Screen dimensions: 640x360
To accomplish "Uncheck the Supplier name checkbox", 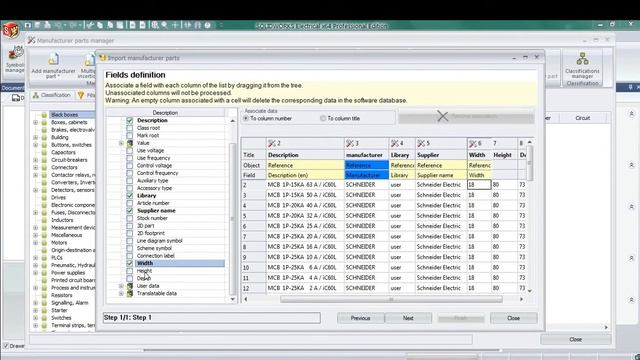I will coord(130,211).
